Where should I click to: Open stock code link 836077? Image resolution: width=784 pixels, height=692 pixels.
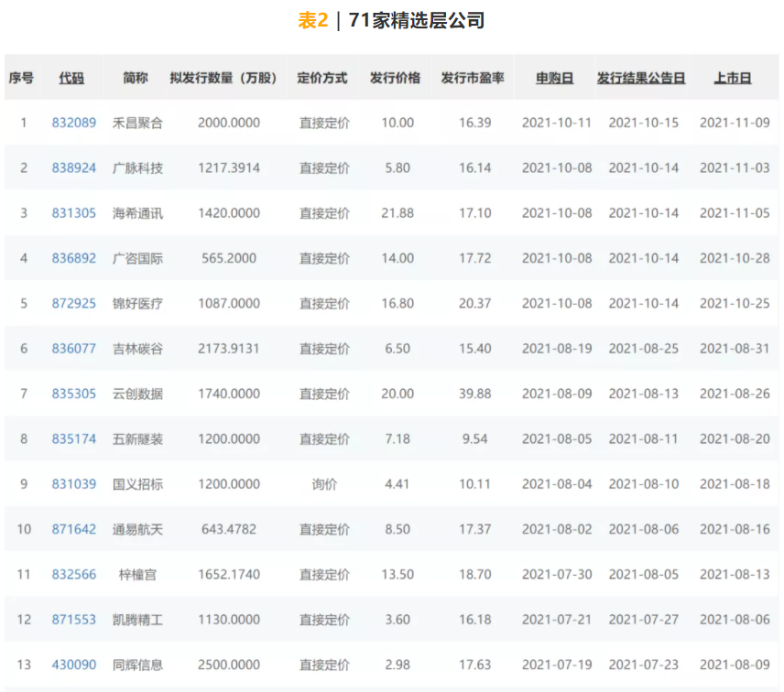tap(74, 349)
